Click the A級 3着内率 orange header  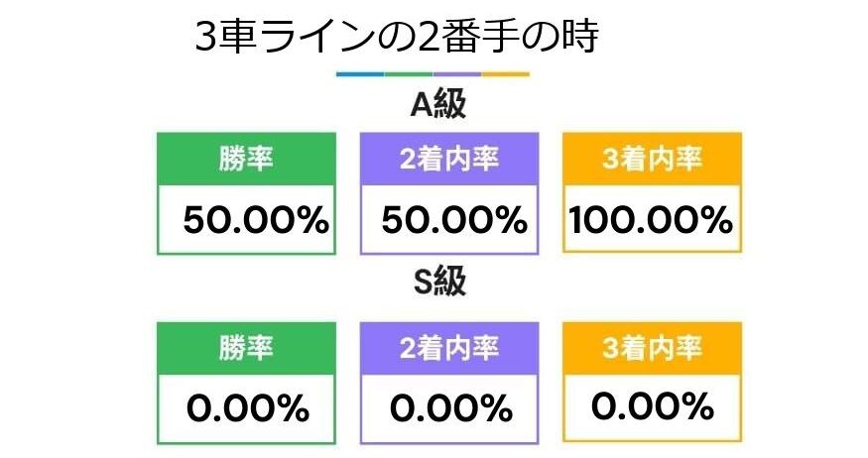[x=652, y=159]
